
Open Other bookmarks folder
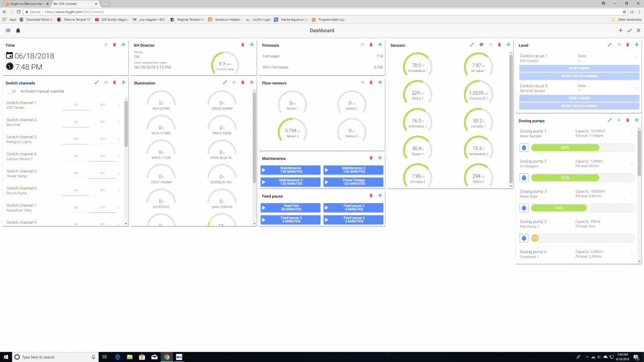coord(626,19)
